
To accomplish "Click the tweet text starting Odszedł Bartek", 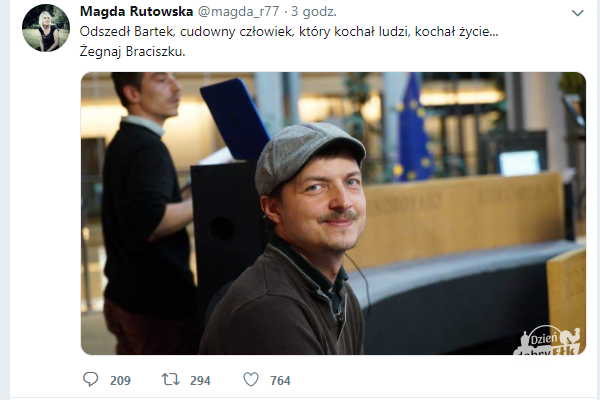I will [289, 31].
